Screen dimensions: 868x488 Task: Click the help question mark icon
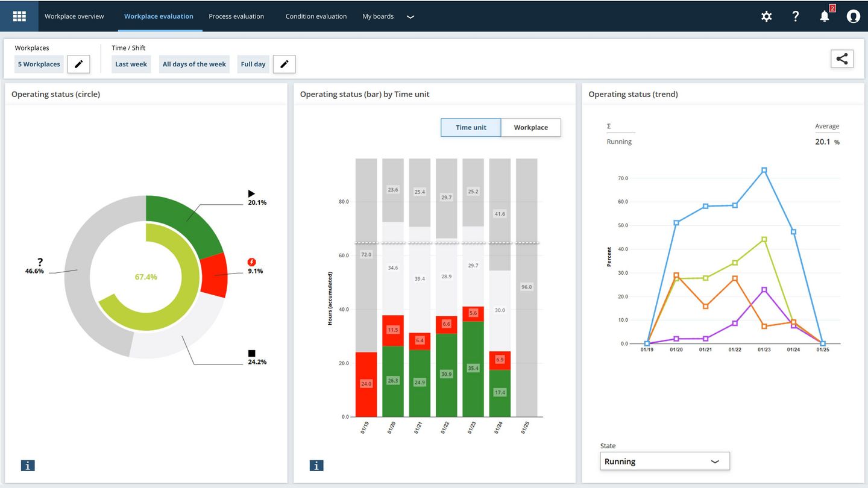pos(795,16)
